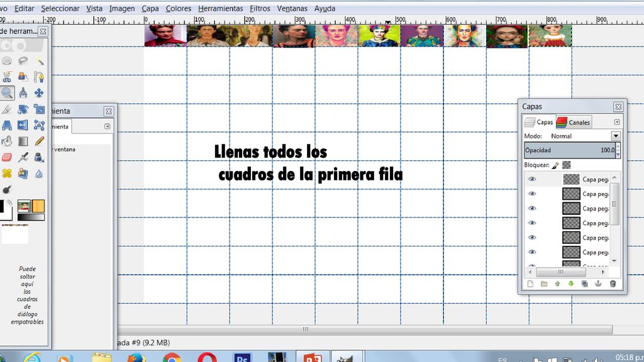Select the Fuzzy Select magic wand tool
Image resolution: width=644 pixels, height=362 pixels.
click(39, 61)
